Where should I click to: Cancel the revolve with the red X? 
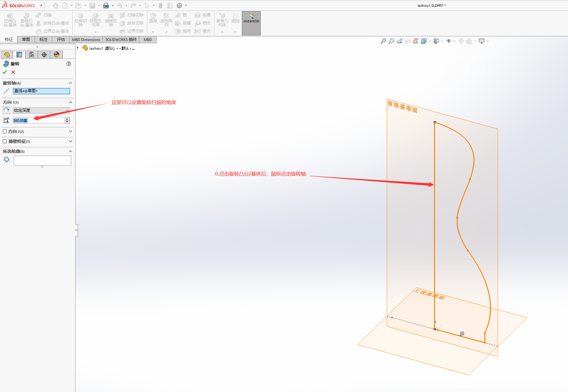(x=13, y=72)
